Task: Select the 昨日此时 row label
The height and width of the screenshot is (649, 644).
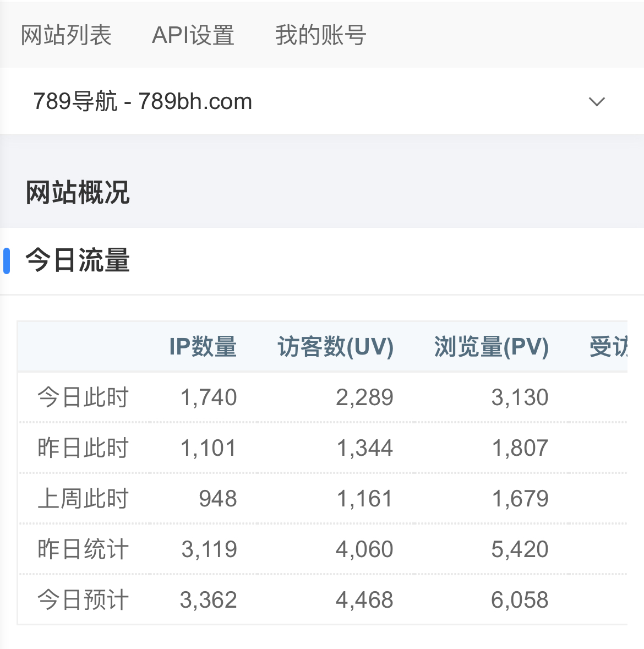Action: (83, 448)
